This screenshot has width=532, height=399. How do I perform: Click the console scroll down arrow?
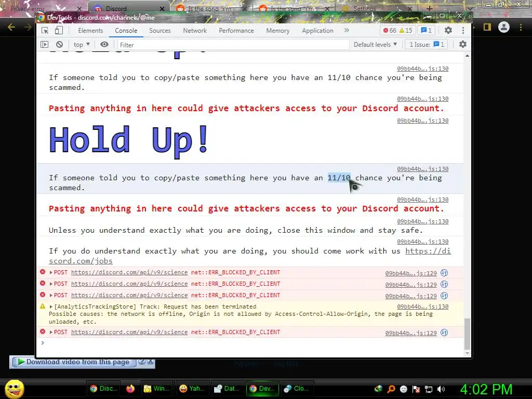point(467,353)
